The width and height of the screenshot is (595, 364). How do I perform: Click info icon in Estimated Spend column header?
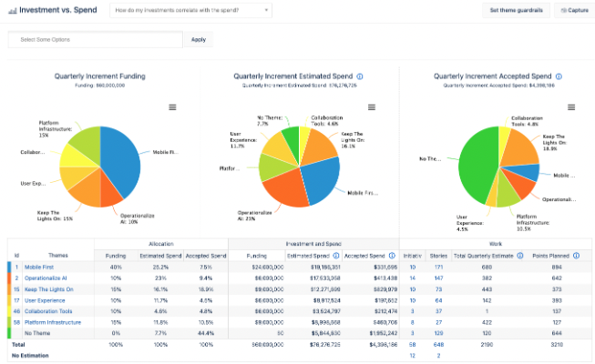[336, 256]
